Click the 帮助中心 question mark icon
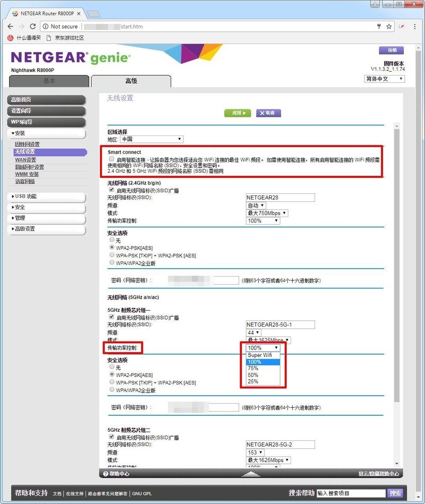The image size is (425, 504). (x=105, y=474)
